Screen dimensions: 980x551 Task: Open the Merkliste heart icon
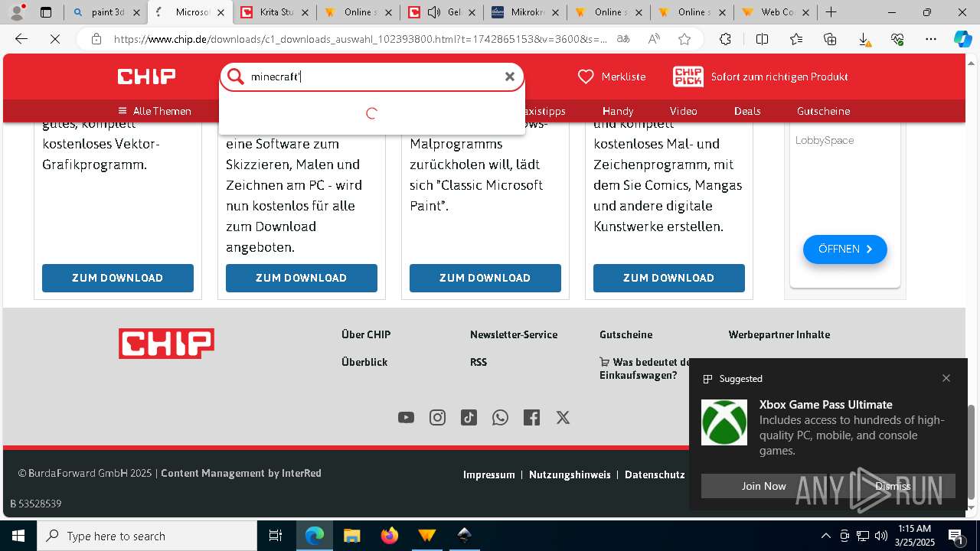coord(586,77)
